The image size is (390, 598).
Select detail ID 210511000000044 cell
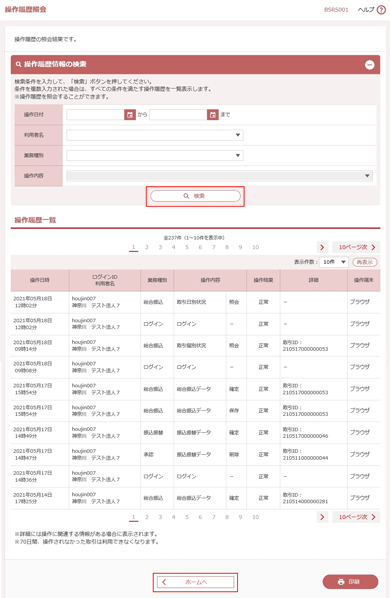[313, 454]
